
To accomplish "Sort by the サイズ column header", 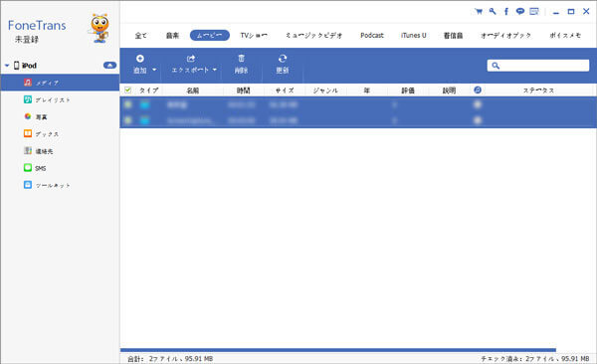I will point(285,91).
